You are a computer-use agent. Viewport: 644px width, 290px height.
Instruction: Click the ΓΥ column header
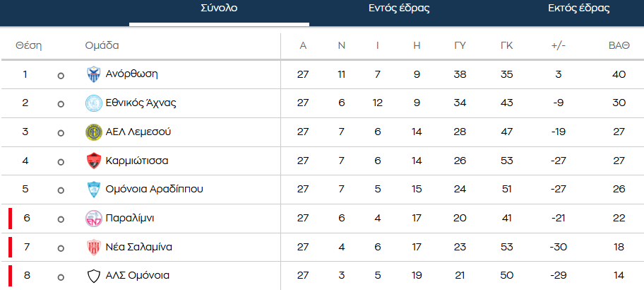[x=460, y=46]
